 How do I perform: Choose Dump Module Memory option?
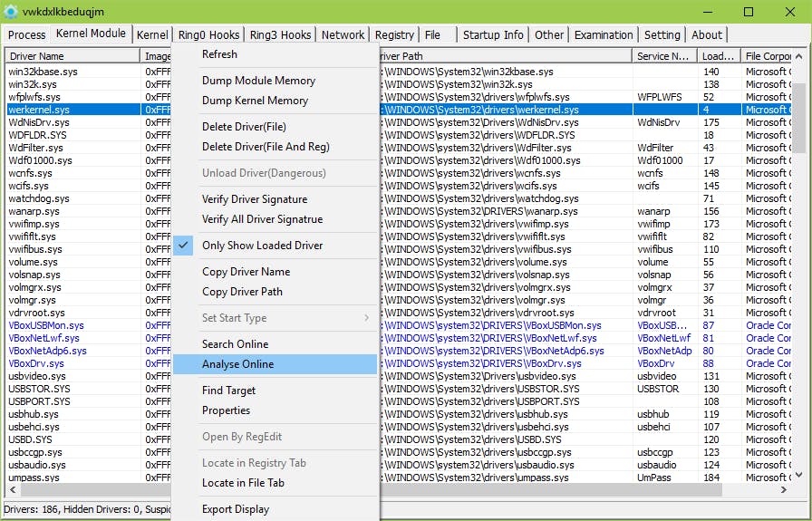[x=258, y=81]
